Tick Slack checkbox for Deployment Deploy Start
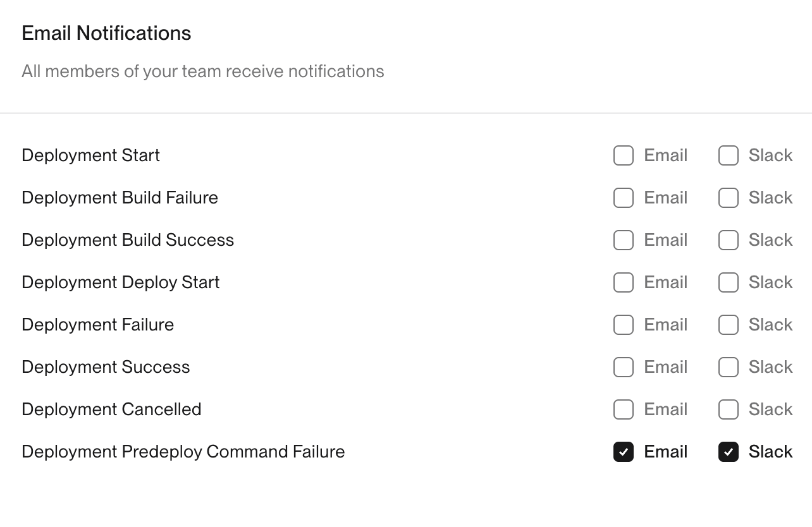812x527 pixels. [x=729, y=282]
